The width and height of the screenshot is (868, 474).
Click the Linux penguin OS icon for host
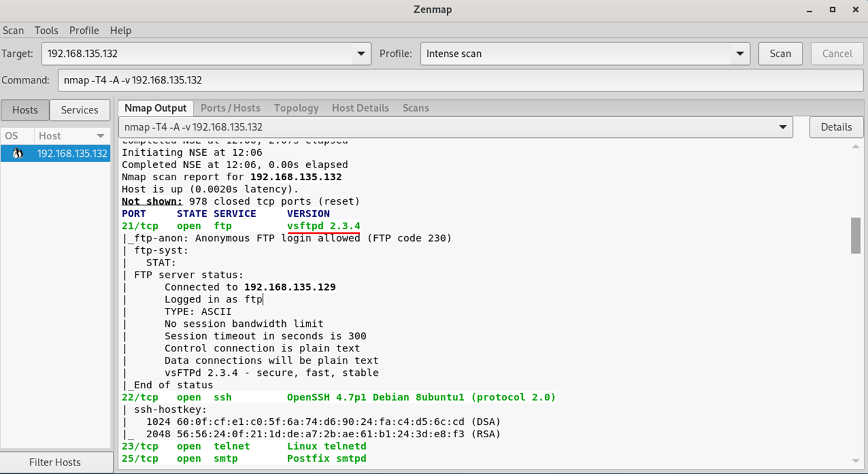pos(18,153)
